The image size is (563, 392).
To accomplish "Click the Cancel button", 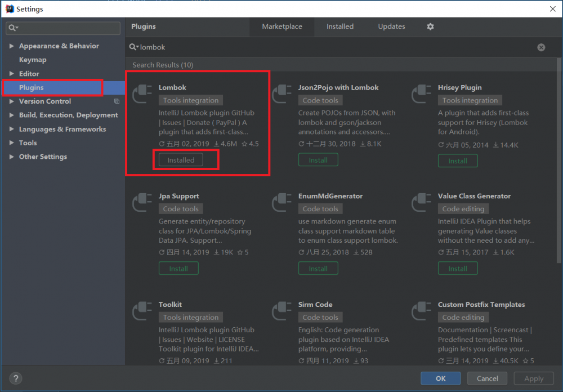I will click(487, 378).
